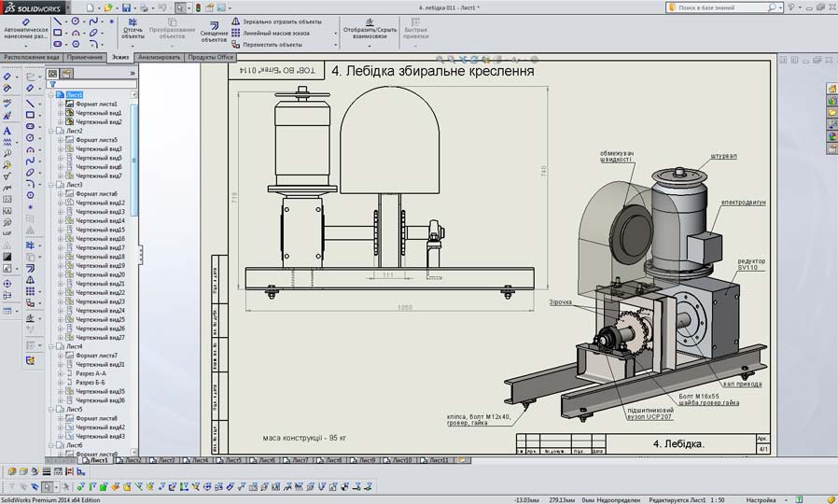Switch to Продукты Office ribbon tab

pyautogui.click(x=211, y=57)
